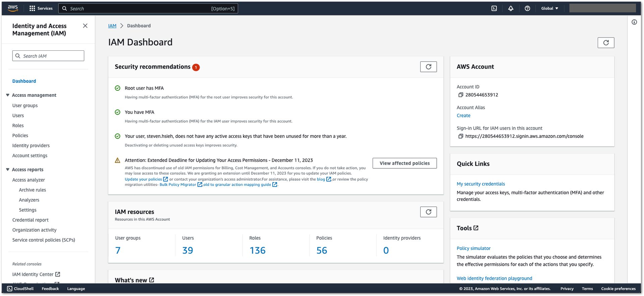Refresh Security recommendations panel

click(x=428, y=67)
